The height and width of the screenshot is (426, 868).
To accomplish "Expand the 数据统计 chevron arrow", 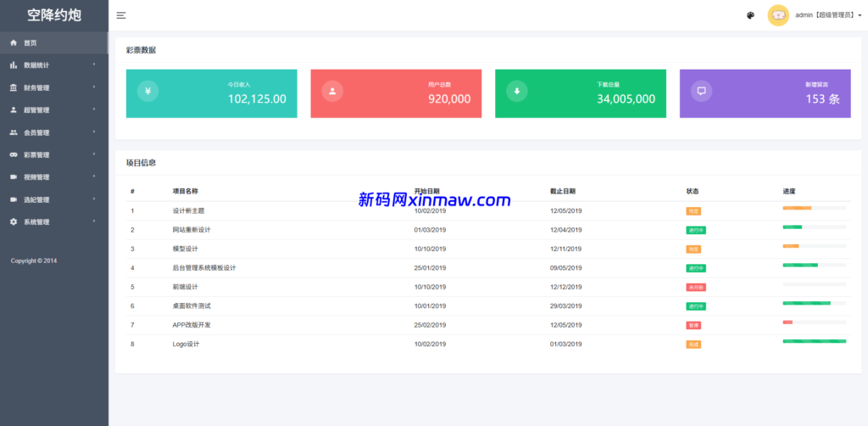I will point(94,64).
